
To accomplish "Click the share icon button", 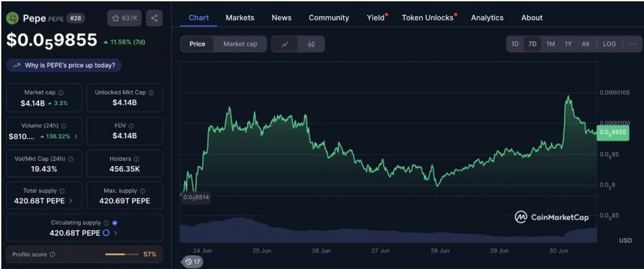I will click(154, 18).
